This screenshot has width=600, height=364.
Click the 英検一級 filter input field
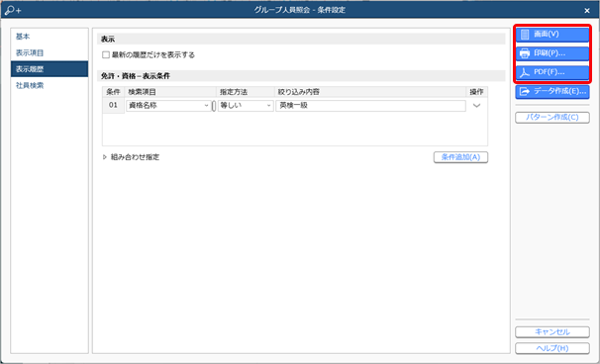point(370,106)
